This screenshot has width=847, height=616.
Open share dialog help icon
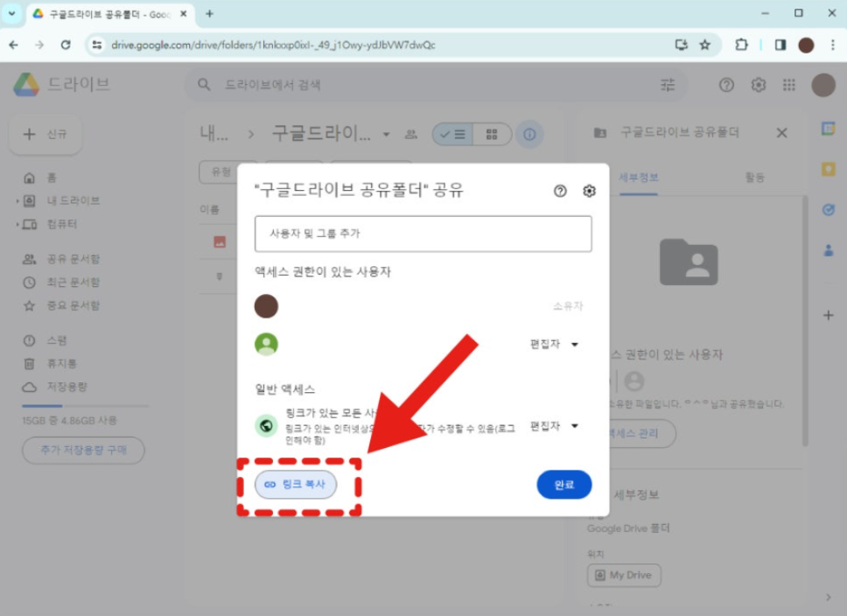click(560, 191)
